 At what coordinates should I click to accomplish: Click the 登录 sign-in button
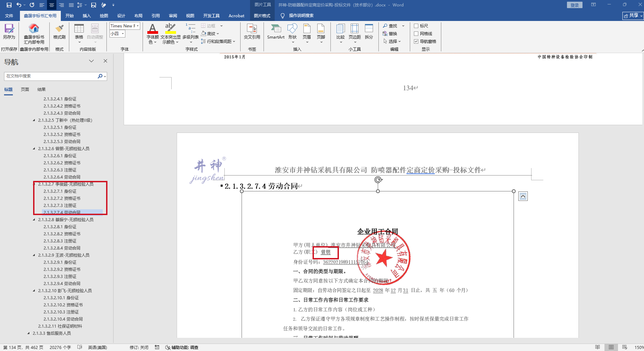point(575,5)
